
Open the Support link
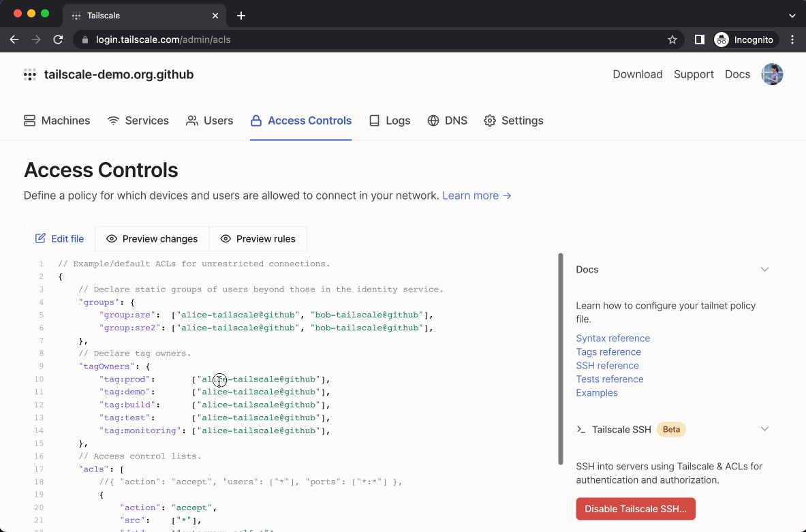coord(694,74)
